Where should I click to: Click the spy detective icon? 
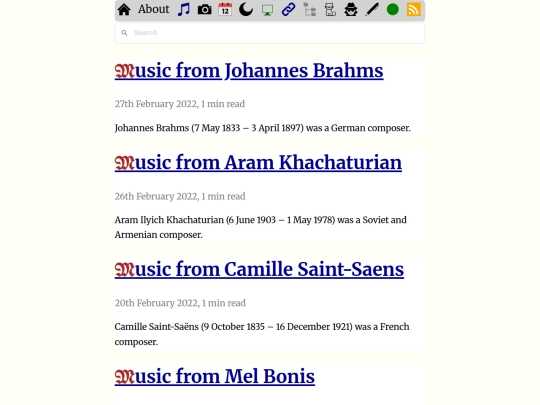[351, 9]
